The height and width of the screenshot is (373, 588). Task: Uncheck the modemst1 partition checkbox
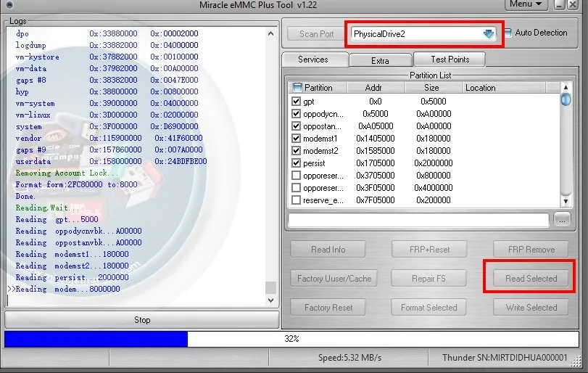point(296,139)
